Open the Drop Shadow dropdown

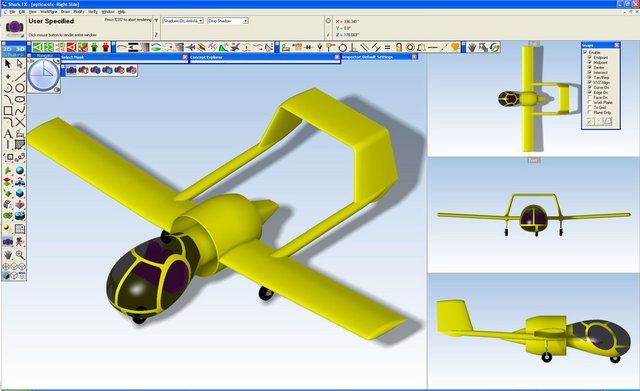228,21
